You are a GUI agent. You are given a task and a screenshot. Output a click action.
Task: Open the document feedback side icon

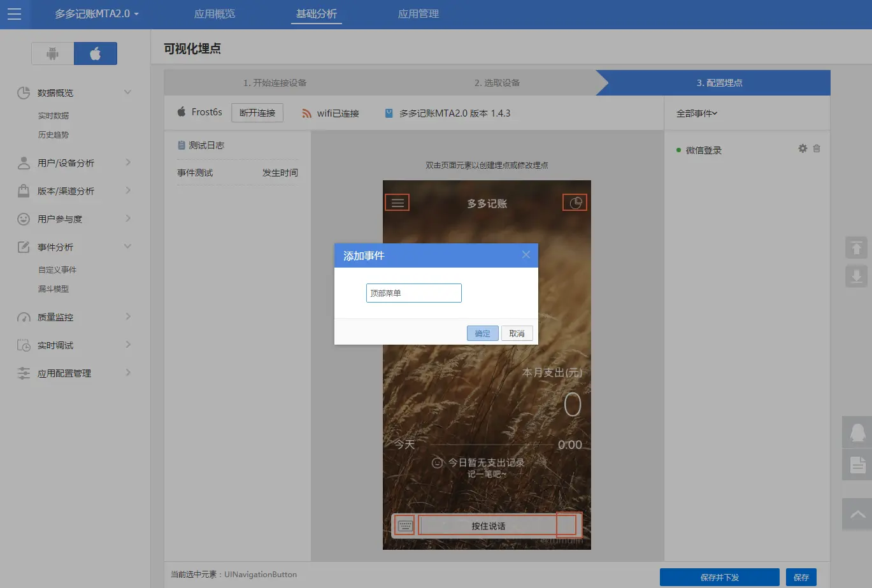(x=857, y=464)
